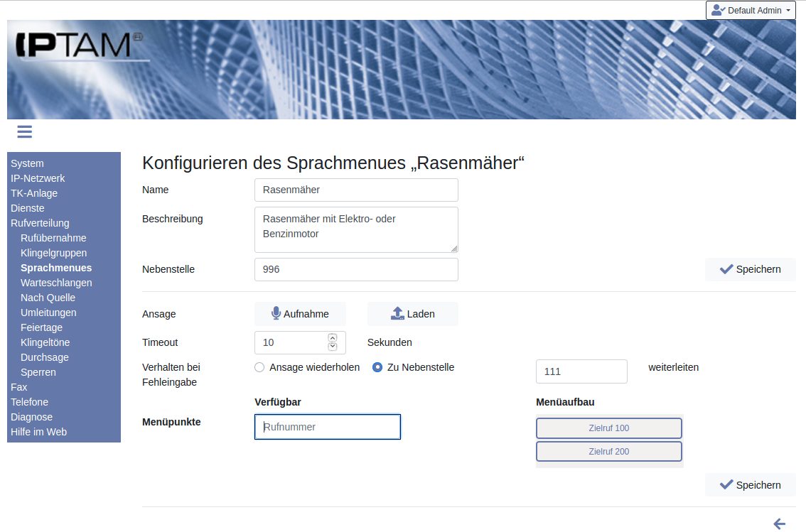Click the bottom Speichern checkmark button
Image resolution: width=806 pixels, height=532 pixels.
(x=750, y=485)
